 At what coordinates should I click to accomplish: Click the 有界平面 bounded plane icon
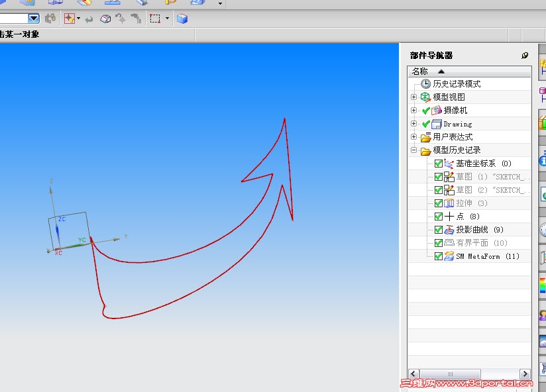point(449,243)
